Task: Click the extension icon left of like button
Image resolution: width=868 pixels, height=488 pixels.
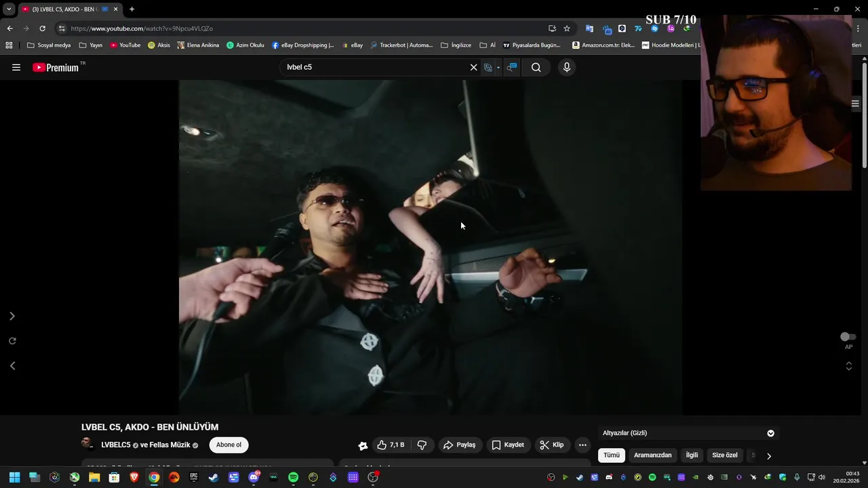Action: tap(363, 445)
